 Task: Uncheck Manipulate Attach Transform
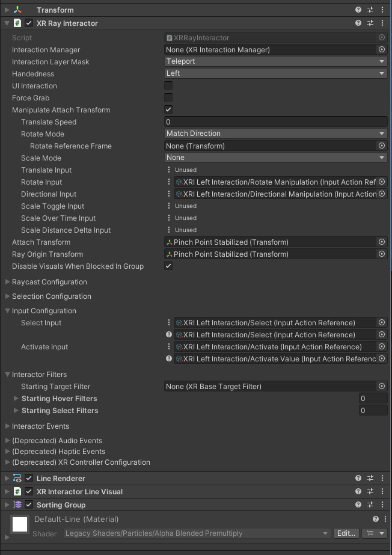[168, 110]
